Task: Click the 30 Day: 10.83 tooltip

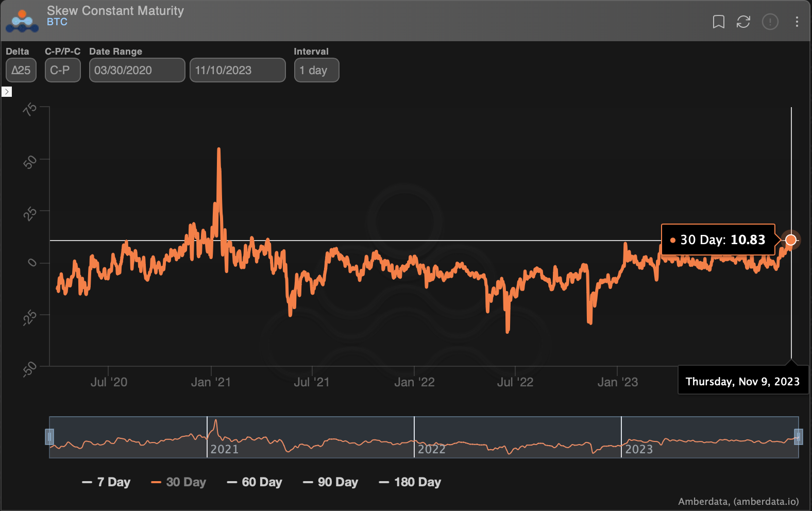Action: point(718,240)
